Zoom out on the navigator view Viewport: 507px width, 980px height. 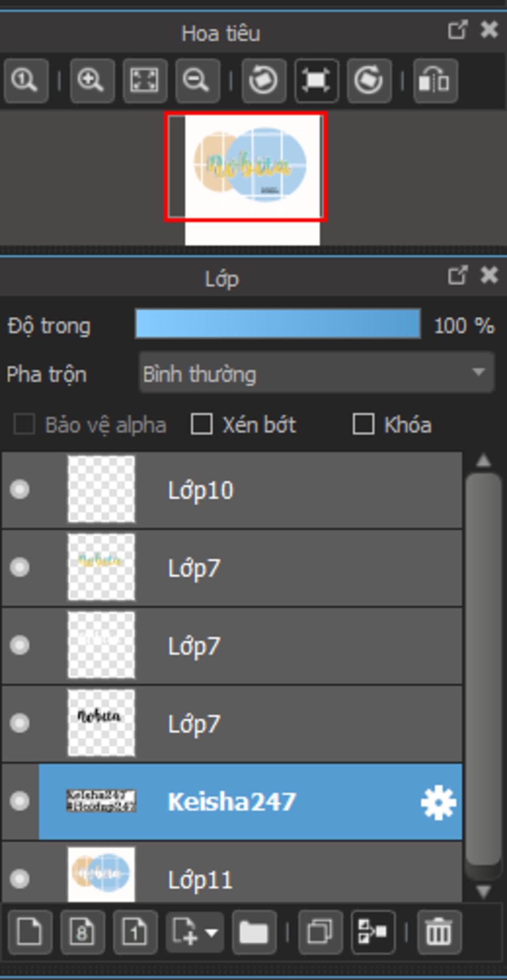point(197,81)
